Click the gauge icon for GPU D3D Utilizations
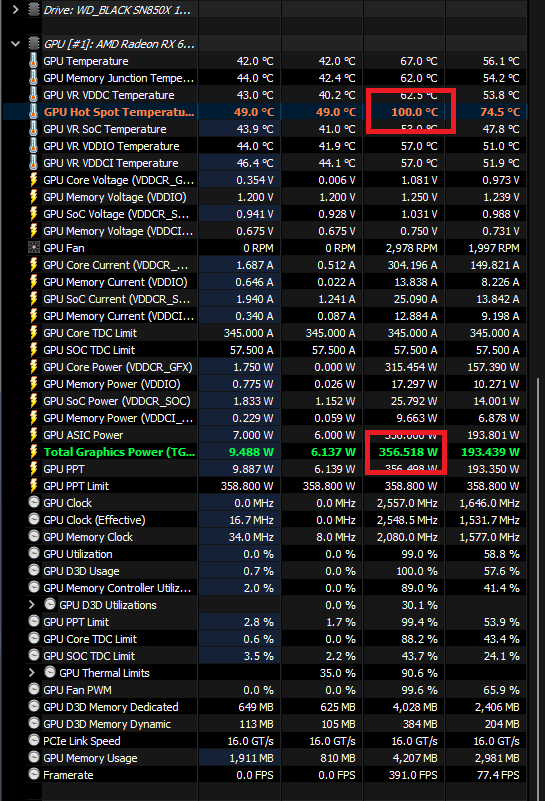The image size is (545, 801). (50, 604)
